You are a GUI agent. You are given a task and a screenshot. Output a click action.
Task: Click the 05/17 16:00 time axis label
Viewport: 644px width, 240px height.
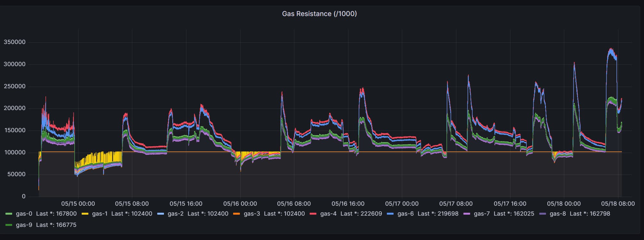pos(510,204)
